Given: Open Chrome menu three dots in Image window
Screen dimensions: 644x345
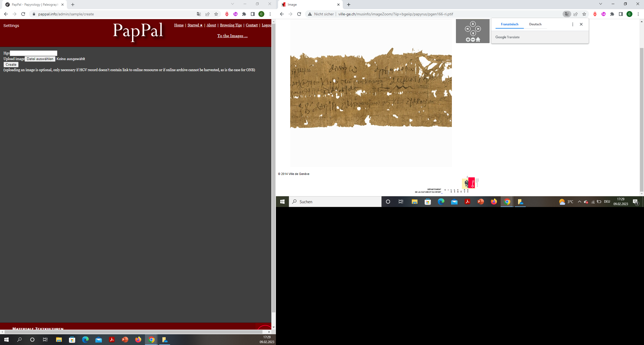Looking at the screenshot, I should click(638, 14).
